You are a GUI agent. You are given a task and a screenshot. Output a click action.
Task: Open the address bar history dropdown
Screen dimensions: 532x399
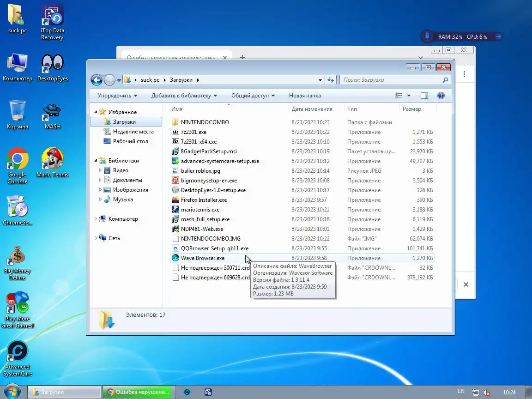(x=320, y=80)
